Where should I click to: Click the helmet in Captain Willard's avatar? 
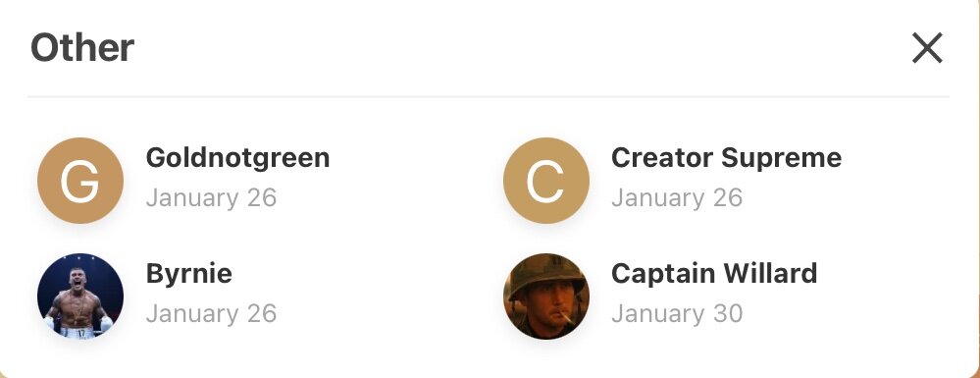(x=546, y=275)
